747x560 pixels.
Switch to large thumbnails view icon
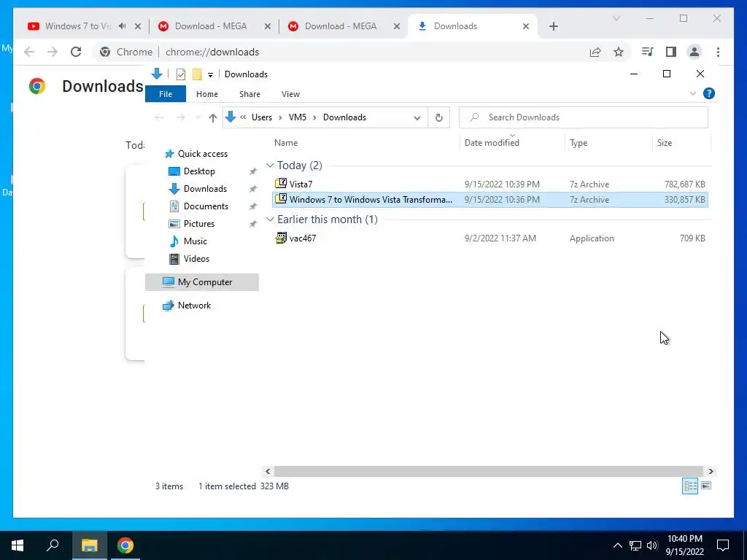click(x=706, y=486)
